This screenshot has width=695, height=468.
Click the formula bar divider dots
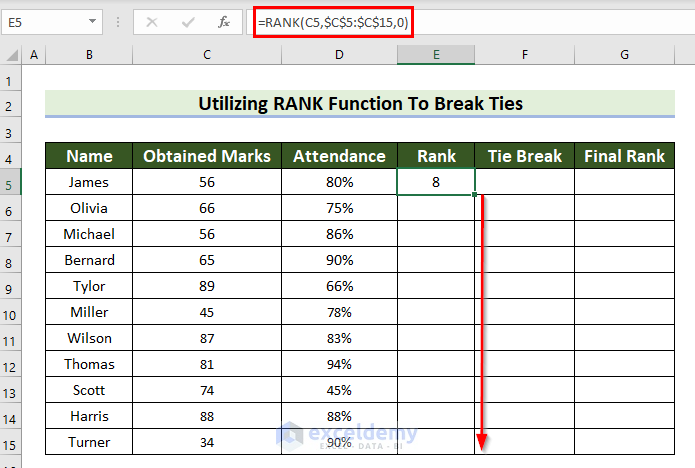point(118,22)
